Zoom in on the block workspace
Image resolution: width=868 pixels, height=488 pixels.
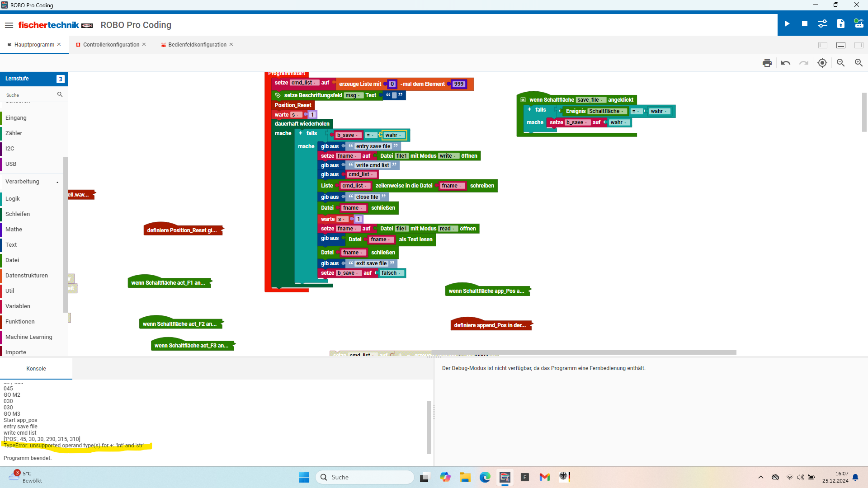click(859, 63)
